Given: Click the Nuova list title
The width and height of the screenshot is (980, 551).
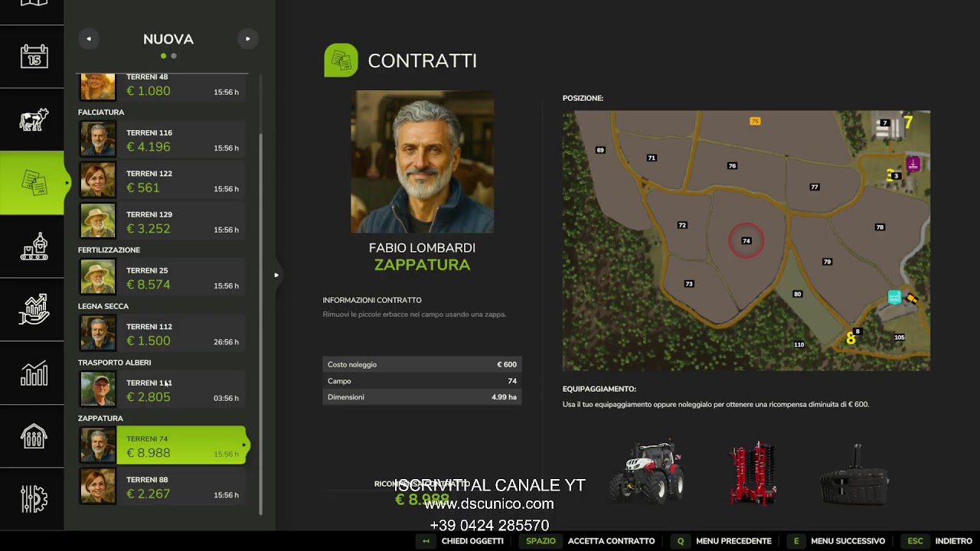Looking at the screenshot, I should (168, 39).
